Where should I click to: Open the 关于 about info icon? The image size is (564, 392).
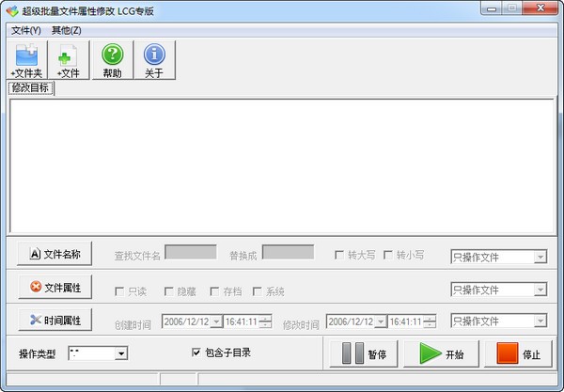[154, 60]
